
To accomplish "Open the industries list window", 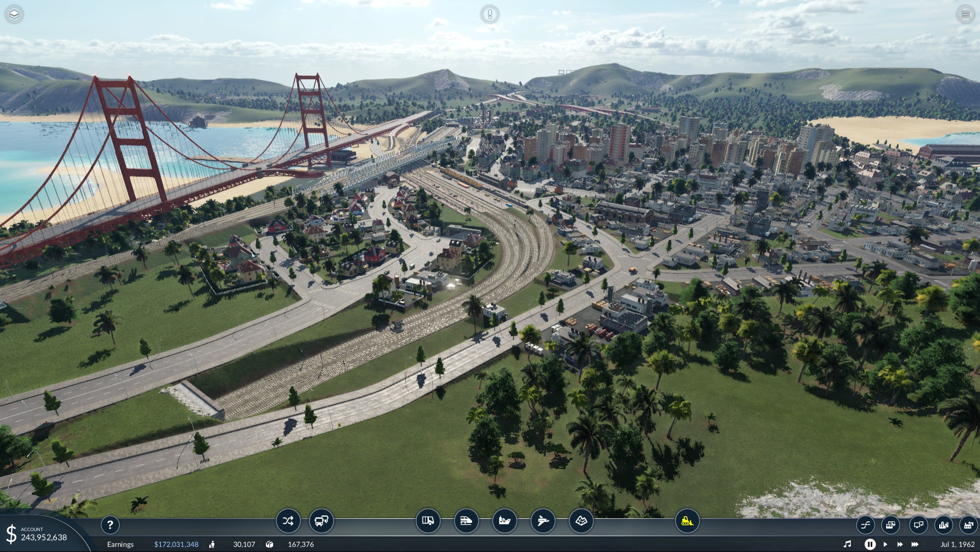I will pos(968,524).
